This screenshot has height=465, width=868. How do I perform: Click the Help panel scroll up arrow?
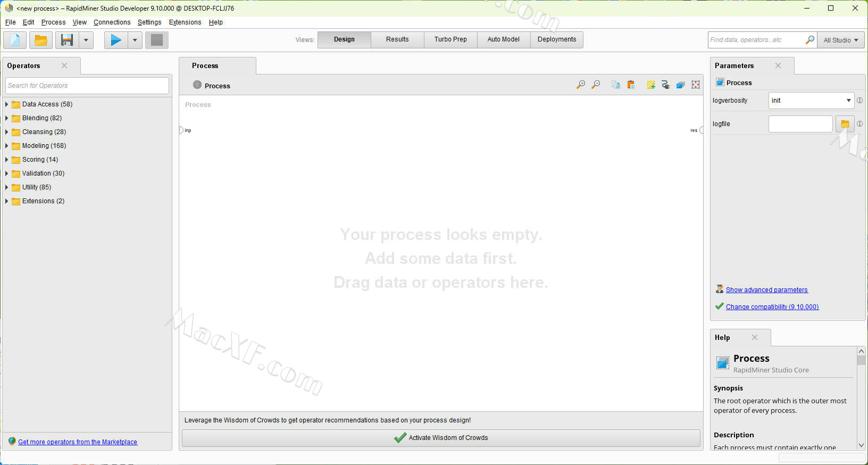tap(861, 351)
